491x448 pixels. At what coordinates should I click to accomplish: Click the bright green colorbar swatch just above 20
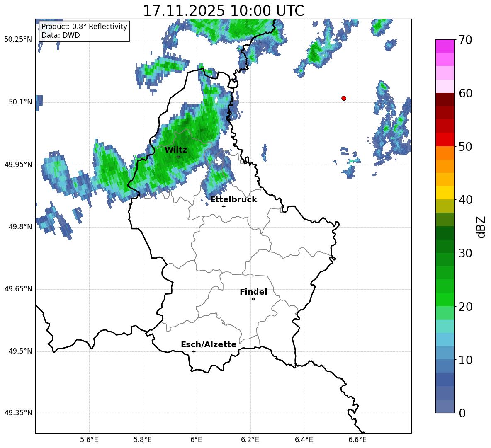click(445, 299)
